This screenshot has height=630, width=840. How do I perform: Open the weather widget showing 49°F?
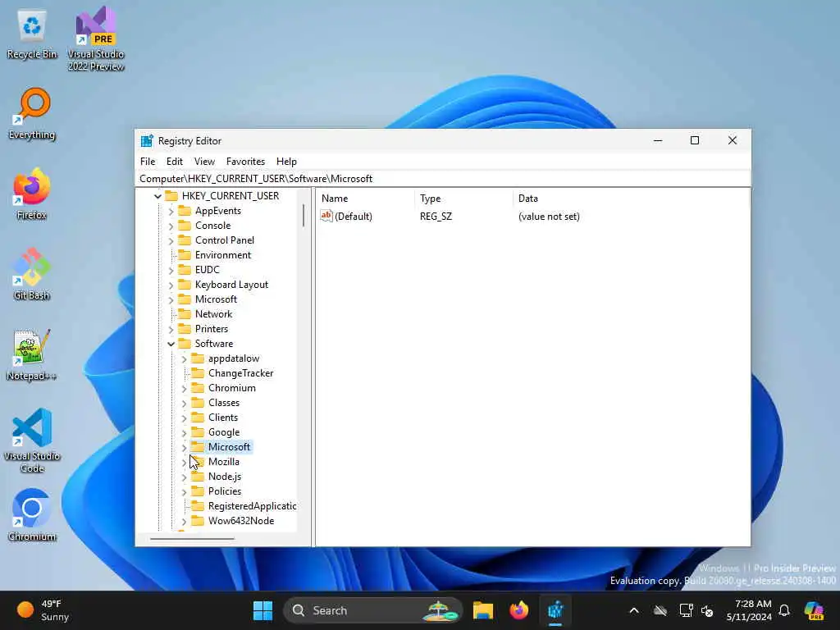click(43, 610)
